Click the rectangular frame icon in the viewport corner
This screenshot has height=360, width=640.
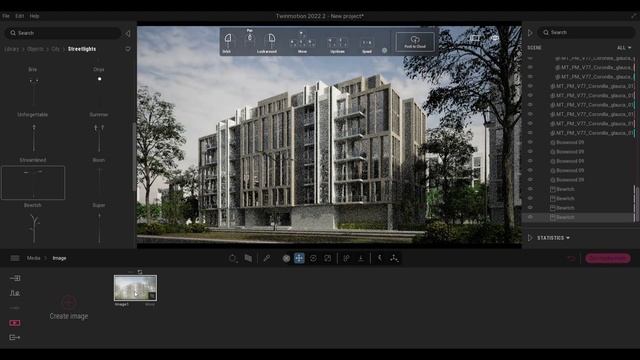pyautogui.click(x=474, y=38)
